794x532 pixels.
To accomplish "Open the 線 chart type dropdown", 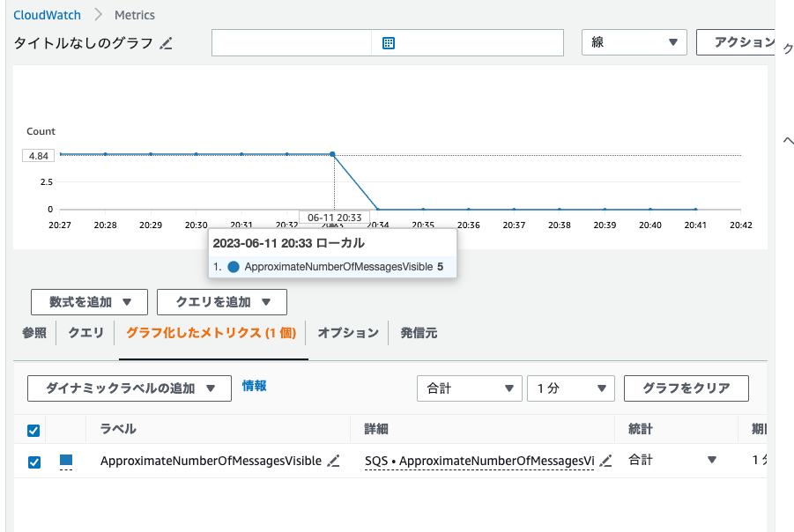I will (x=634, y=41).
